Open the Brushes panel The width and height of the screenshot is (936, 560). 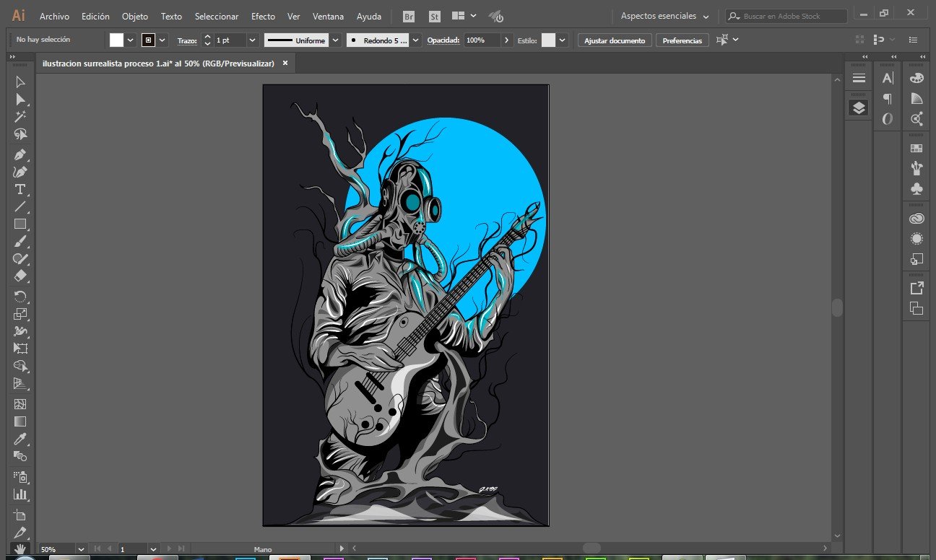click(916, 168)
